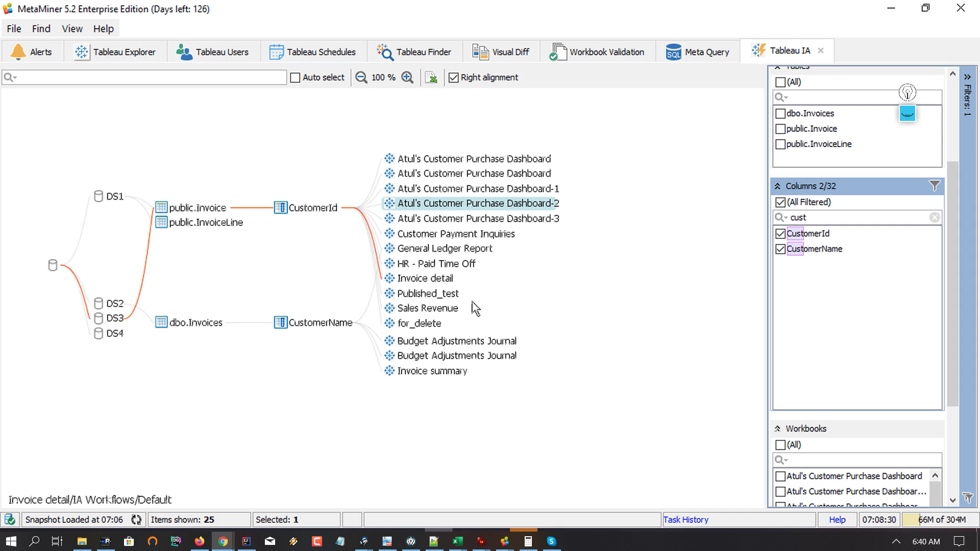Check the Workbooks (All) checkbox

click(x=780, y=445)
